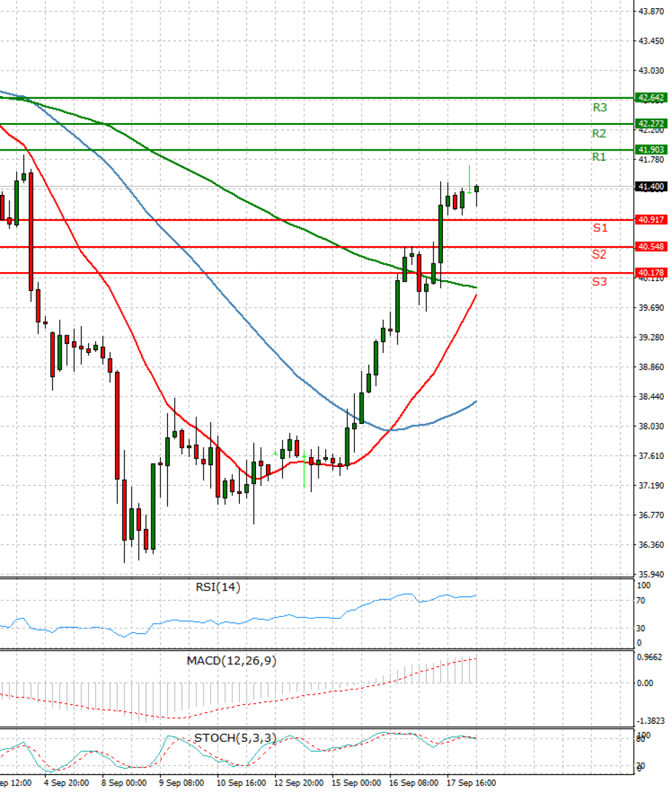Viewport: 672px width, 793px height.
Task: Click the 36.360 price axis value
Action: pos(651,544)
